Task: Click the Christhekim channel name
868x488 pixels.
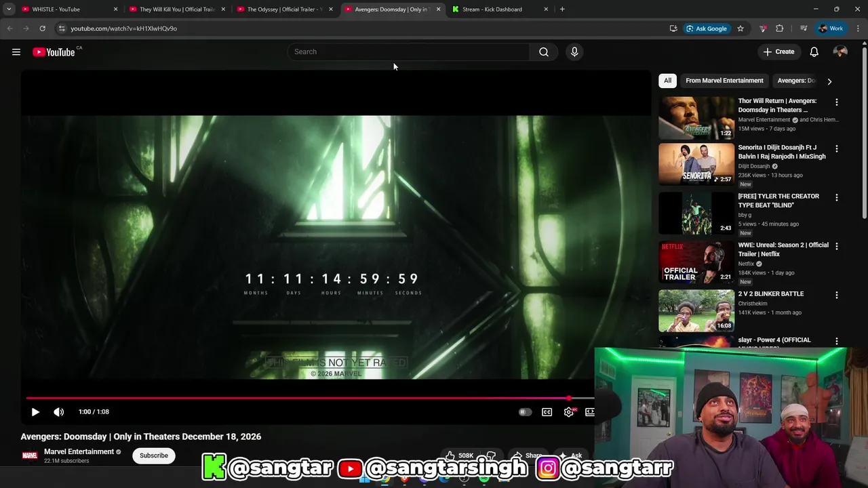Action: pos(753,304)
